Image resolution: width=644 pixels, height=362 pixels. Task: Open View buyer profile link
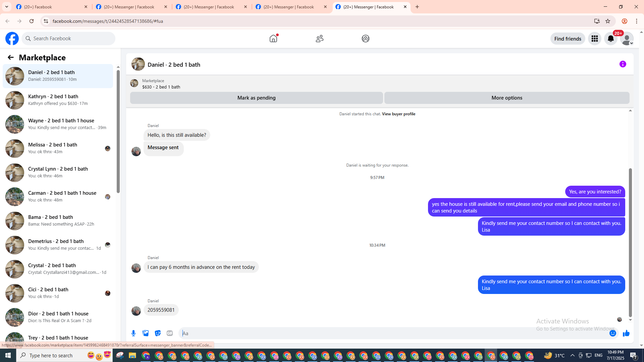(x=398, y=114)
